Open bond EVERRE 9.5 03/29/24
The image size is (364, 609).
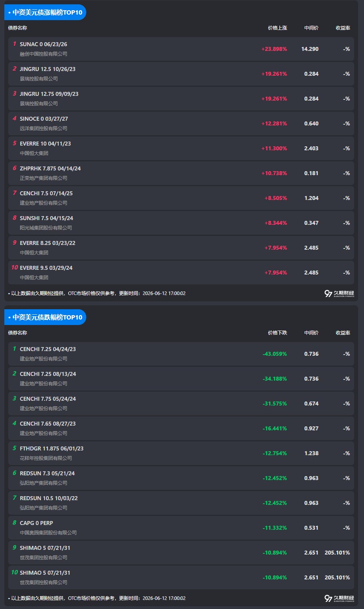pyautogui.click(x=46, y=268)
